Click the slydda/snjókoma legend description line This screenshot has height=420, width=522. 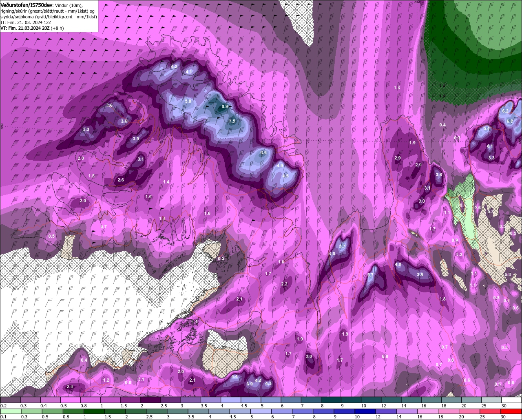pyautogui.click(x=49, y=16)
